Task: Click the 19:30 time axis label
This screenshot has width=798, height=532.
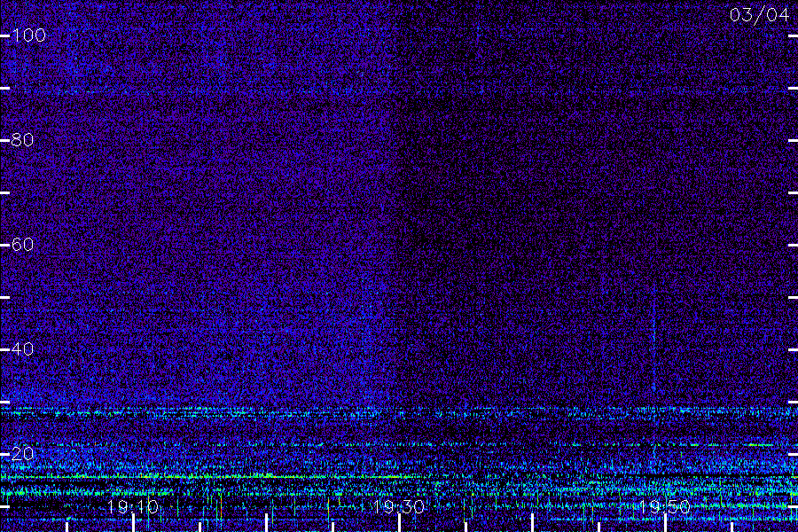Action: pos(398,507)
